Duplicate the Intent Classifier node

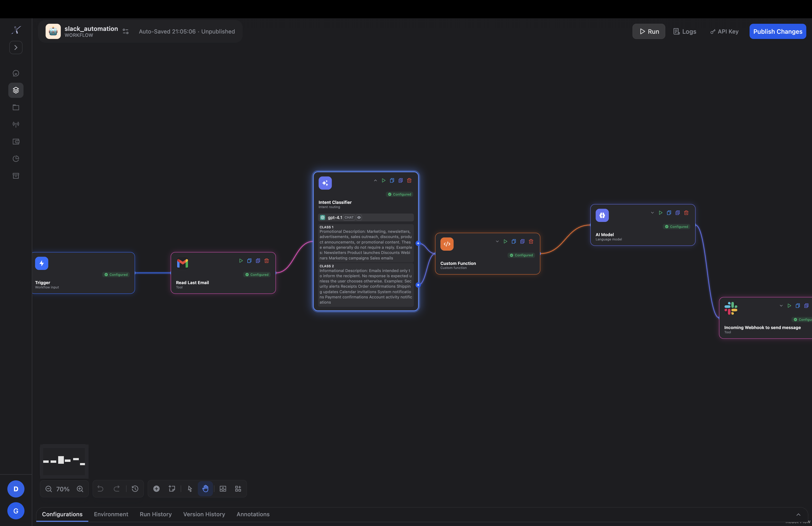click(x=401, y=181)
